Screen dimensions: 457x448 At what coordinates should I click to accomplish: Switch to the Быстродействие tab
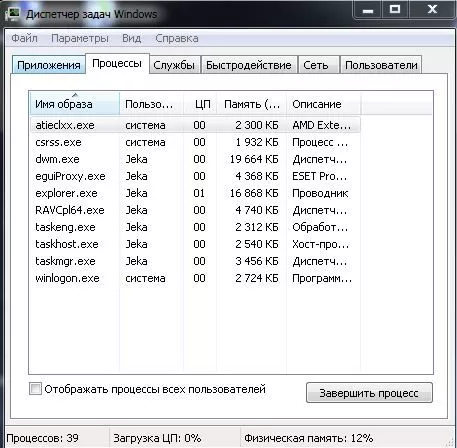(249, 65)
